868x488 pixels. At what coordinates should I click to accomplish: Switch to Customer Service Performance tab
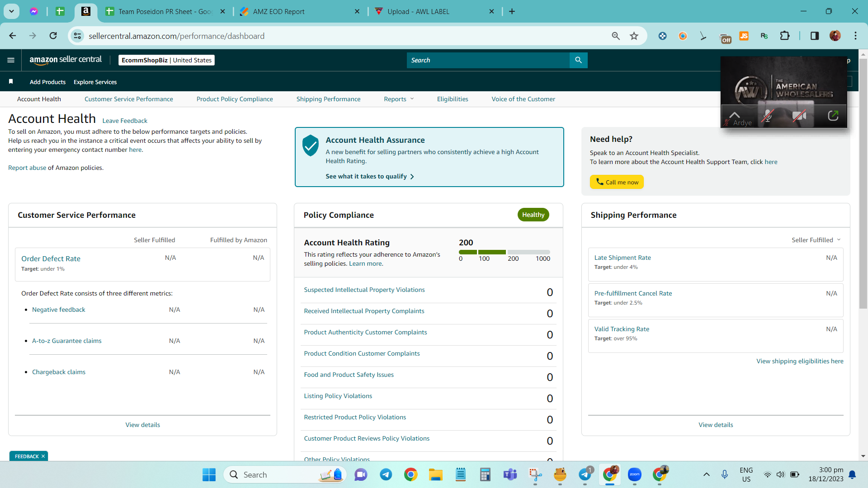click(x=129, y=99)
